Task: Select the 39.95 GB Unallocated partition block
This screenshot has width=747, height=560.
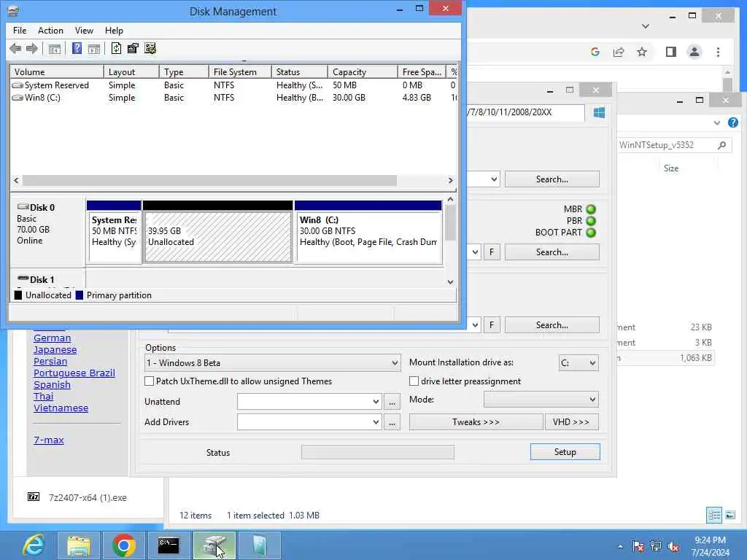Action: point(218,231)
